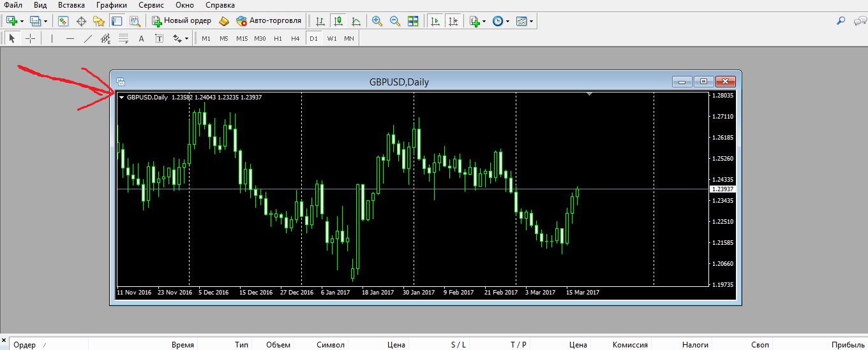Image resolution: width=868 pixels, height=350 pixels.
Task: Select the Trendline tool
Action: (x=88, y=38)
